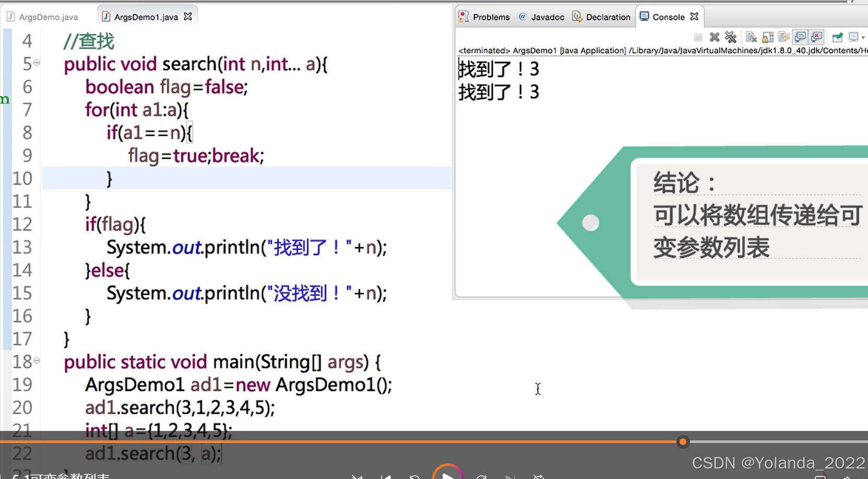Click the highlighted closing brace on line 10
This screenshot has width=868, height=479.
click(x=110, y=179)
